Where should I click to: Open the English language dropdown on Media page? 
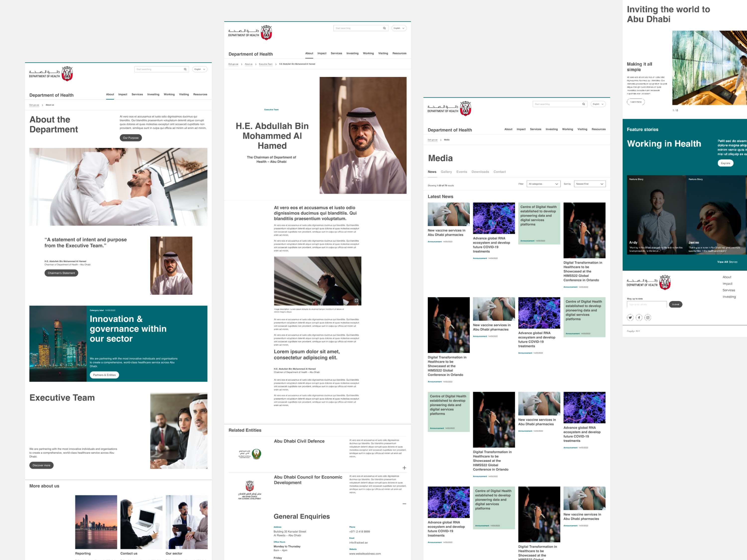(598, 104)
